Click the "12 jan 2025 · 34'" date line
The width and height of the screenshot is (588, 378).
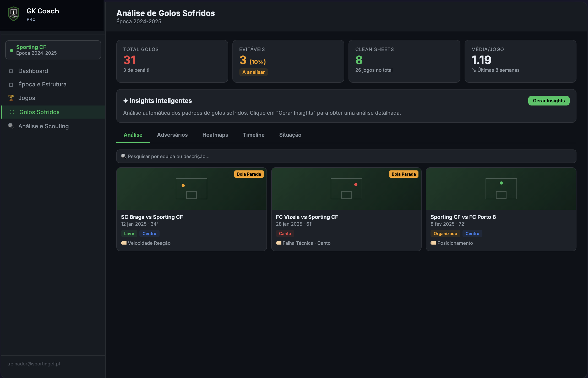coord(139,224)
